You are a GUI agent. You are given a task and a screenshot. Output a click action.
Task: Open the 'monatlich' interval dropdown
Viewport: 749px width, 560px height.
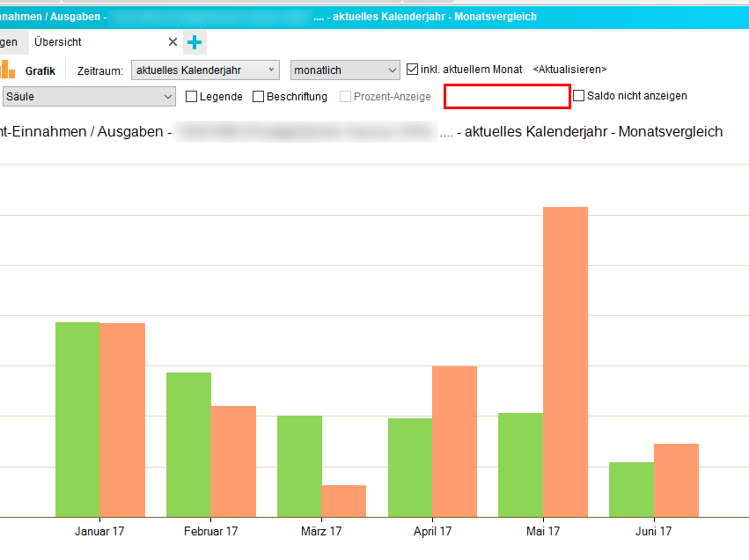click(345, 70)
